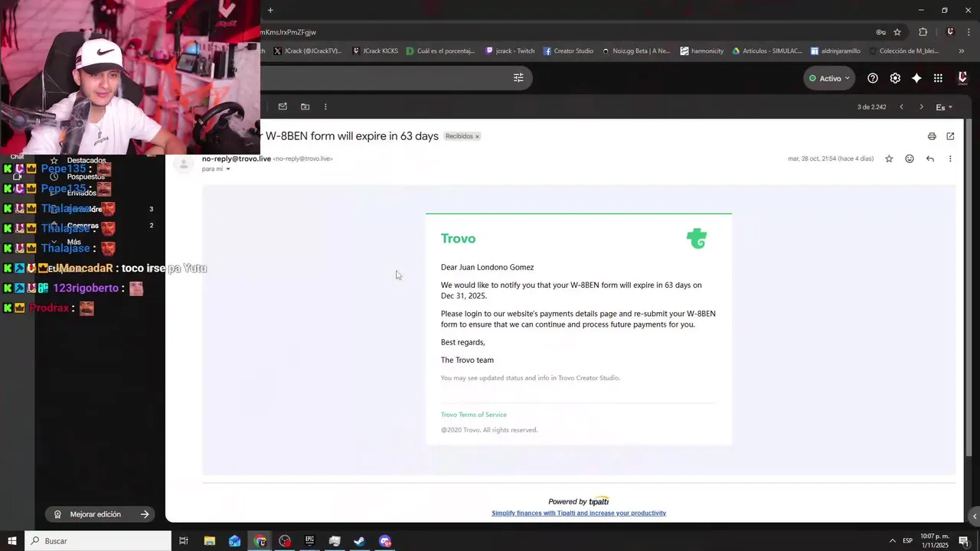Open the side panel arrow at bottom right
Viewport: 980px width, 551px height.
[x=974, y=516]
